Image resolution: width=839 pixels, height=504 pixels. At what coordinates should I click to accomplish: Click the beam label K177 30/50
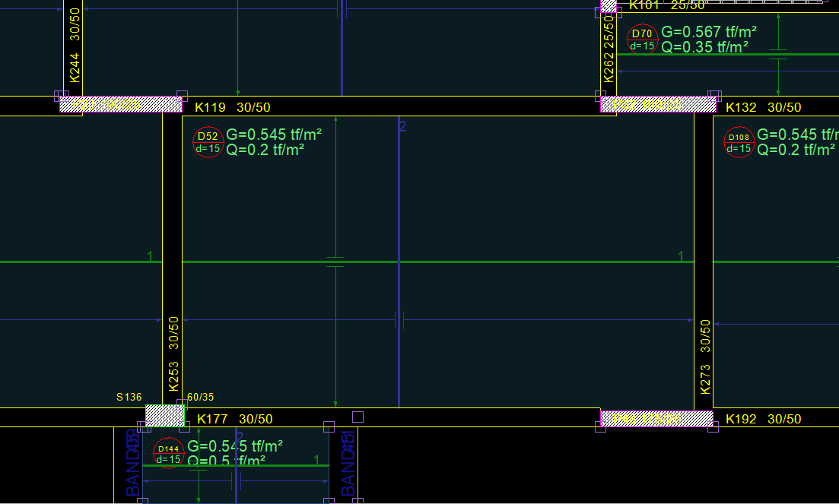pos(234,419)
